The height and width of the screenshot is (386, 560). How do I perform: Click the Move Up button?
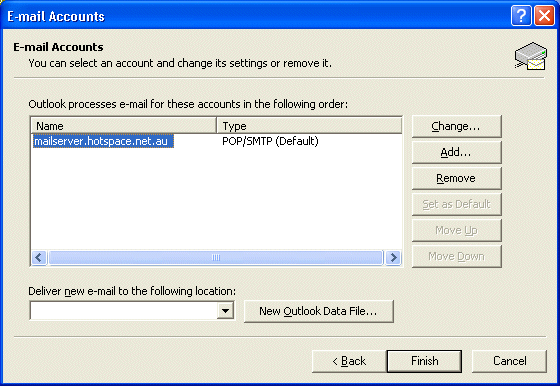point(456,230)
